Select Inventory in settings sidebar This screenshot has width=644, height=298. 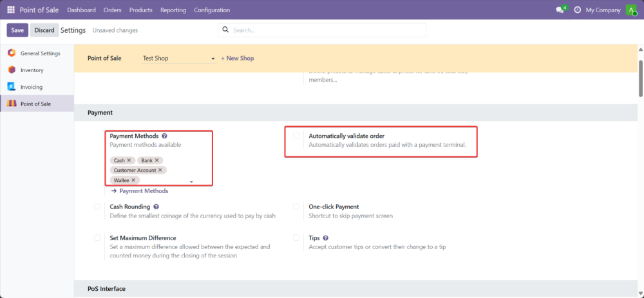[32, 70]
